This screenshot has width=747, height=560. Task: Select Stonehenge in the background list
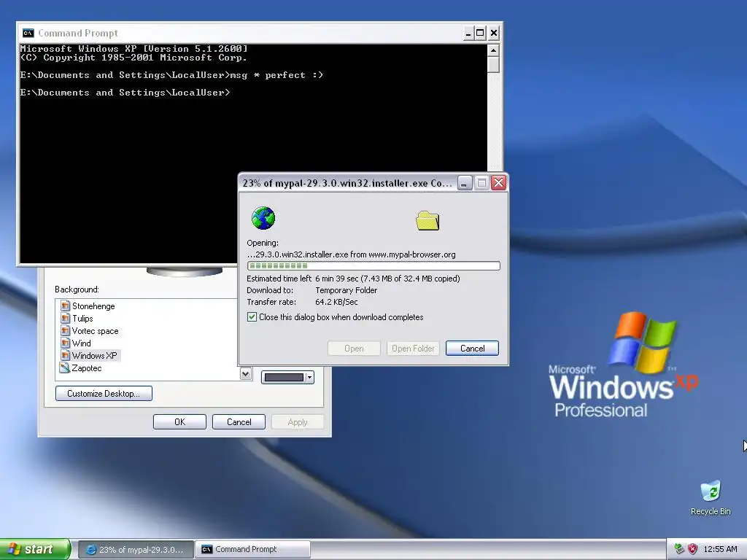93,306
